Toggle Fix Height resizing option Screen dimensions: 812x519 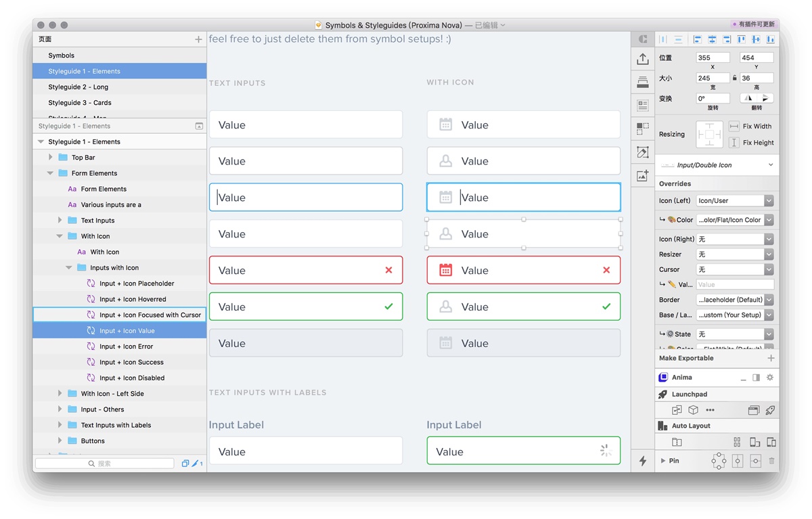(734, 143)
